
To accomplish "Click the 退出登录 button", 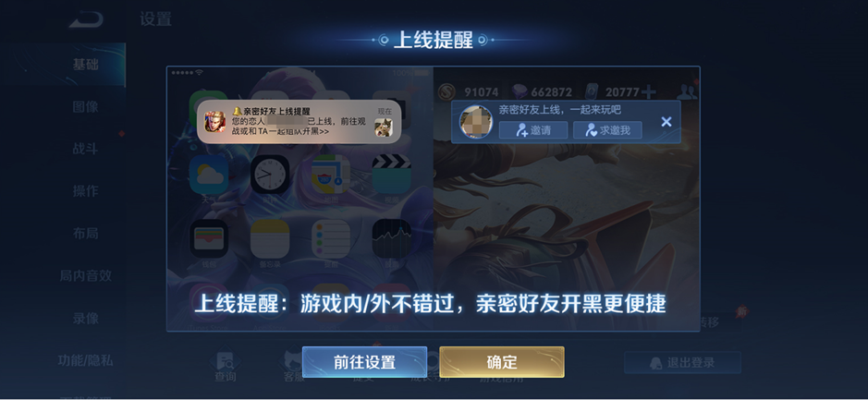I will (682, 363).
